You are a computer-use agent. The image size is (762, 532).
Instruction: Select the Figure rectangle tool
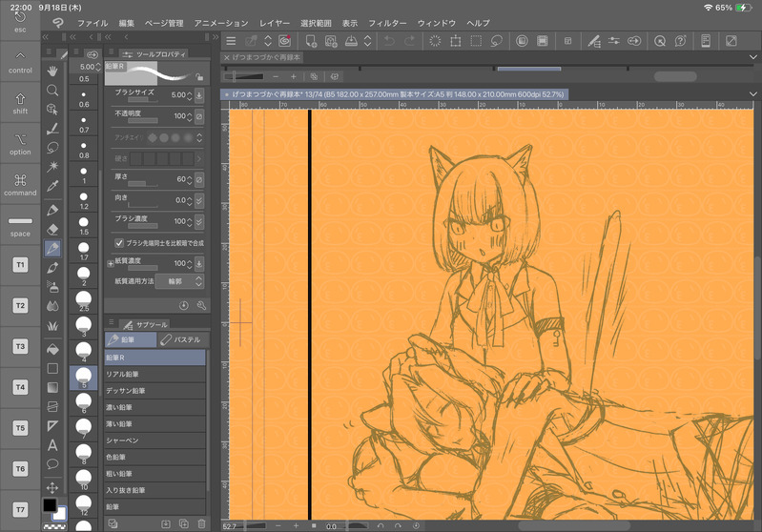[x=52, y=368]
